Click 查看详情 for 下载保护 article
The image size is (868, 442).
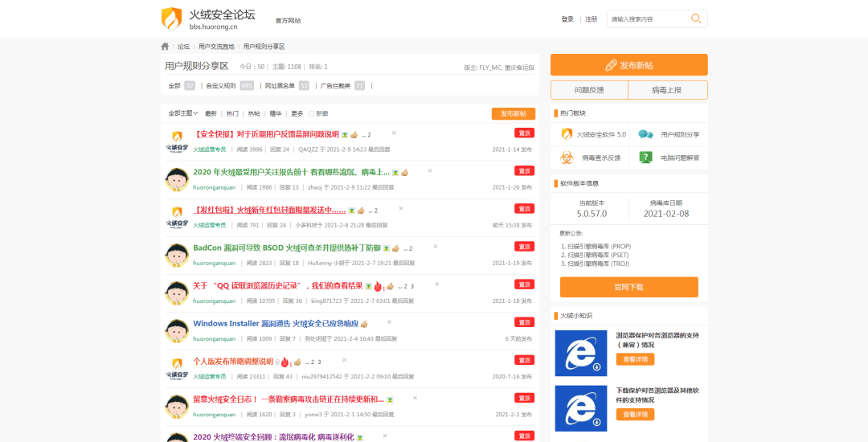(635, 415)
